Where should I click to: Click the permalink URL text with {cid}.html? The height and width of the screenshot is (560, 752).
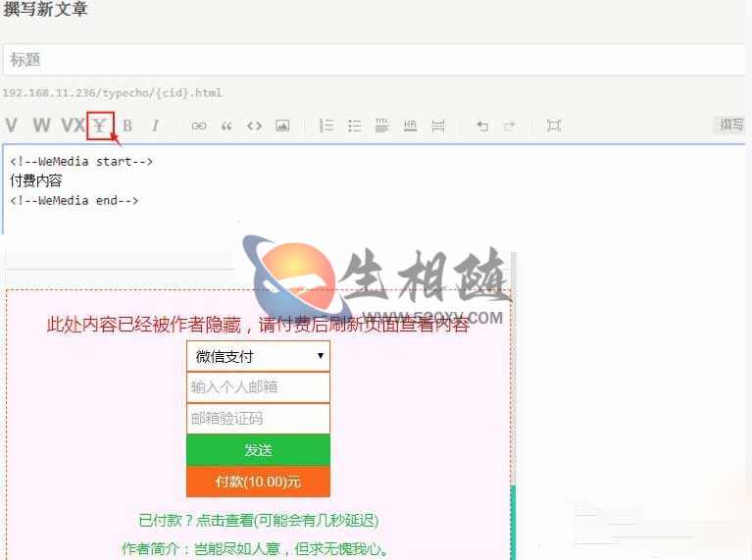112,92
